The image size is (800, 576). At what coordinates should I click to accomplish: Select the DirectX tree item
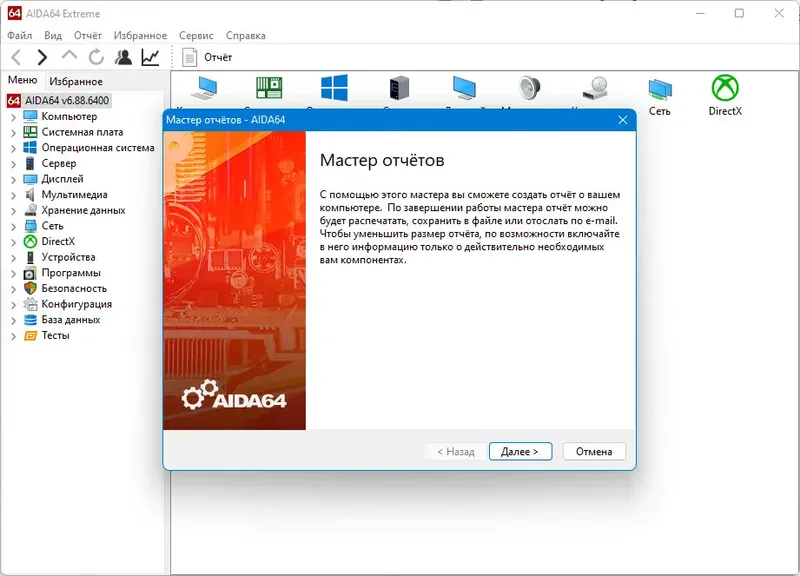(x=58, y=241)
